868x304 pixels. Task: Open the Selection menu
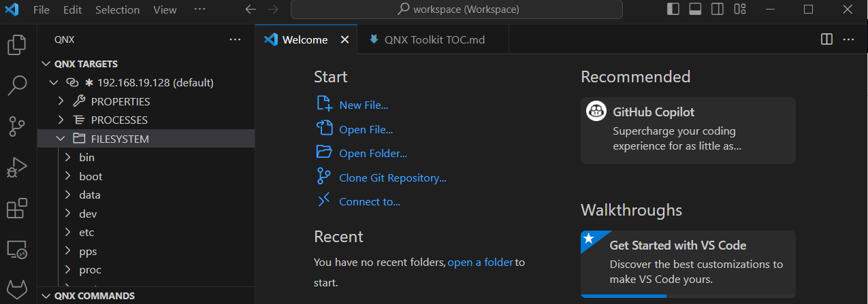[117, 10]
